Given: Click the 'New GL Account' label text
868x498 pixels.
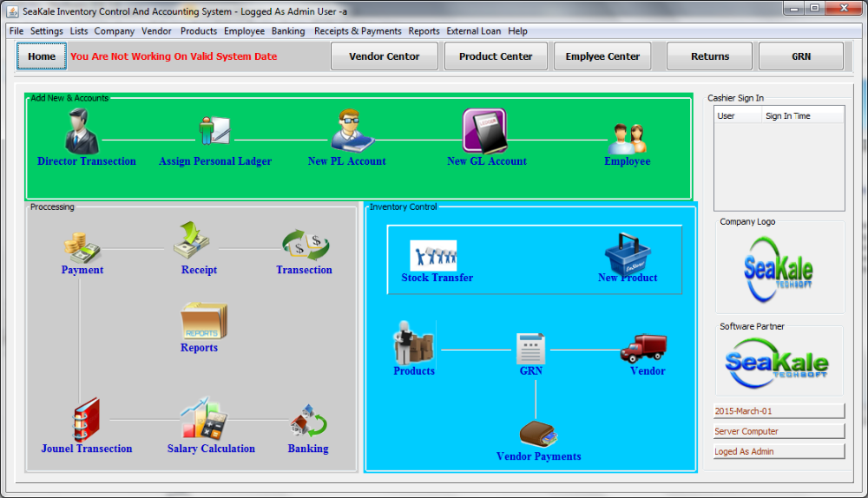Looking at the screenshot, I should [487, 161].
